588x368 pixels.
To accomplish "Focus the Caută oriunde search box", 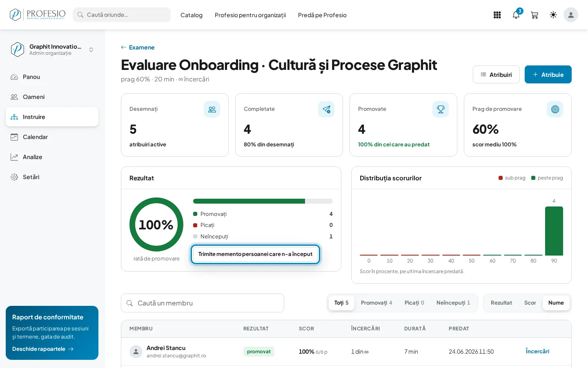I will [x=122, y=15].
